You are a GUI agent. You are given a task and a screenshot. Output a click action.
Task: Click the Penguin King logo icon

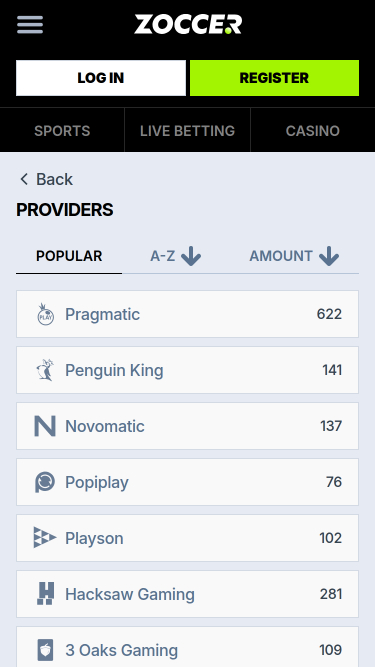45,370
